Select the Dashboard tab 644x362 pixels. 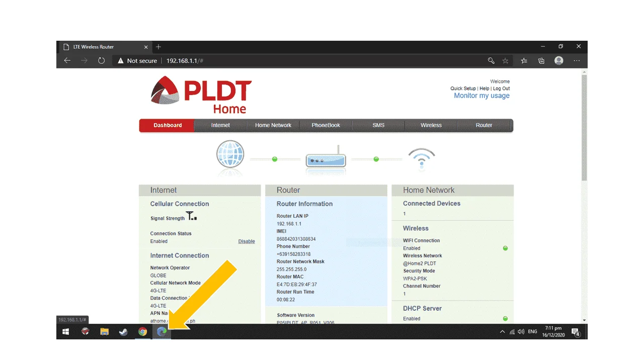(168, 125)
